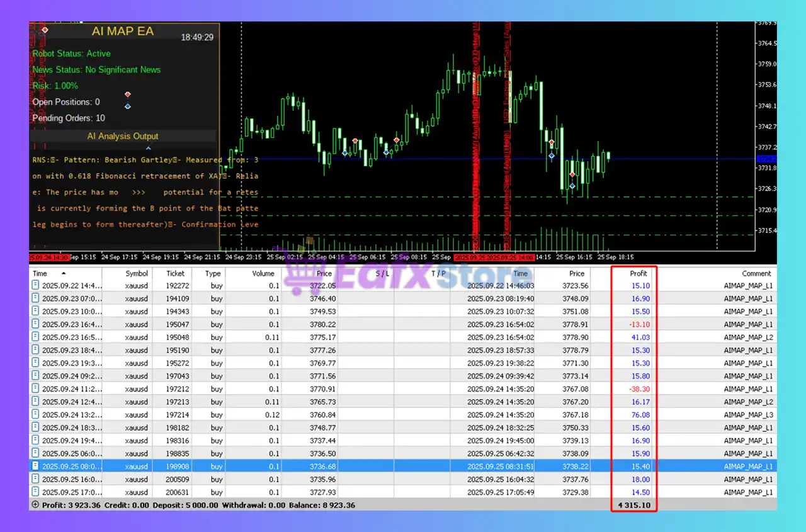The width and height of the screenshot is (806, 532).
Task: Sort trades by the Profit column header
Action: point(638,273)
